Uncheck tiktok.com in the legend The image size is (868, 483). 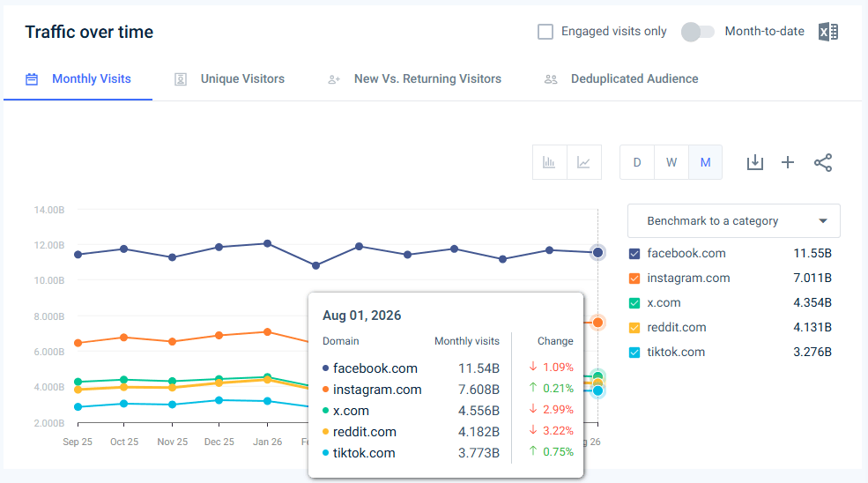coord(634,353)
